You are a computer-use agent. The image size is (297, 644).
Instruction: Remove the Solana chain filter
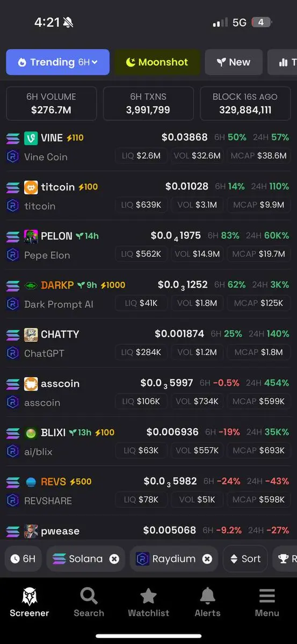[114, 559]
